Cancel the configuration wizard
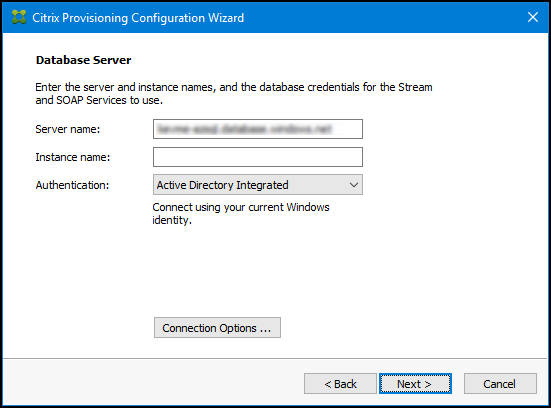Screen dimensions: 551x408 click(x=500, y=383)
